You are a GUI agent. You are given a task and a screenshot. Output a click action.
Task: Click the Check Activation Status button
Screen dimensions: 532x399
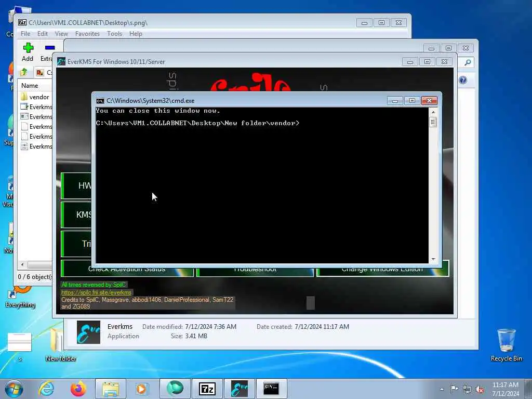(127, 270)
